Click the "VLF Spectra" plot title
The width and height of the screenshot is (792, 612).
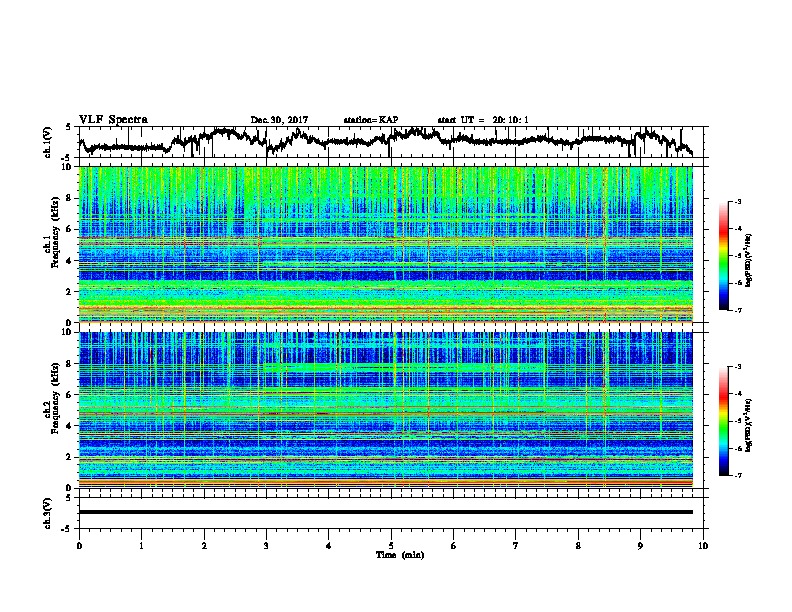[113, 120]
